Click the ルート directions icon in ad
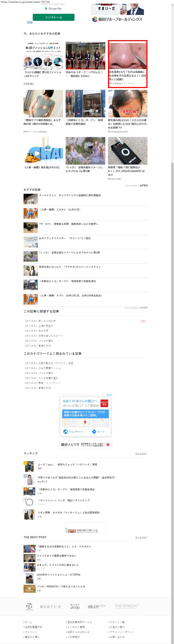The width and height of the screenshot is (174, 644). [94, 432]
